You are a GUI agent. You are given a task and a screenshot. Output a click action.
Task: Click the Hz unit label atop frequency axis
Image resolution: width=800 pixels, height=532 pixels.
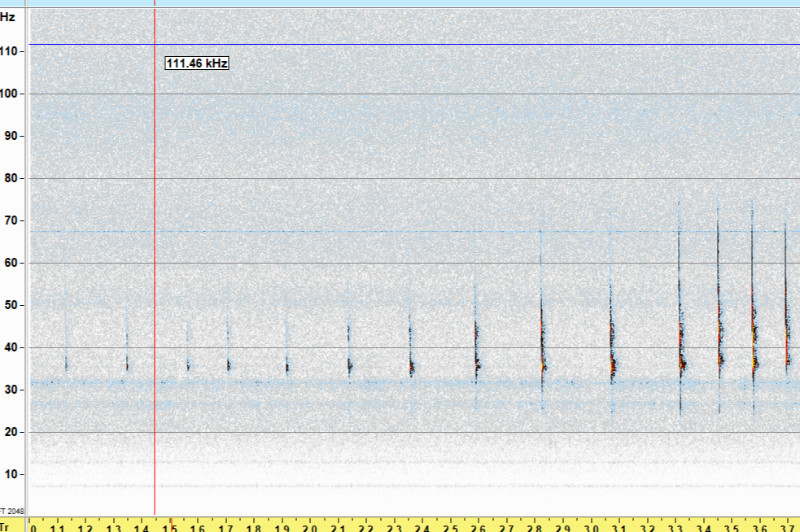[8, 17]
